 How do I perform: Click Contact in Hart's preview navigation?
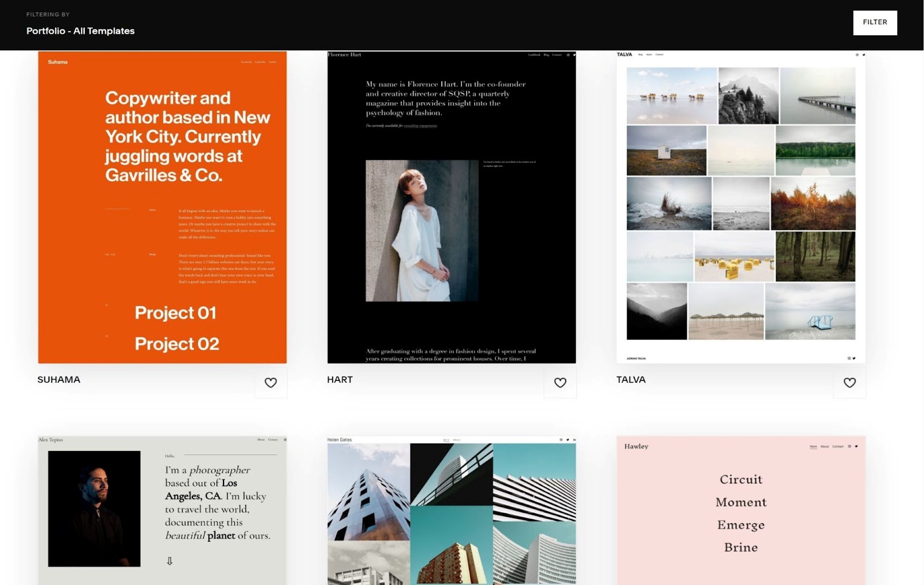coord(556,55)
